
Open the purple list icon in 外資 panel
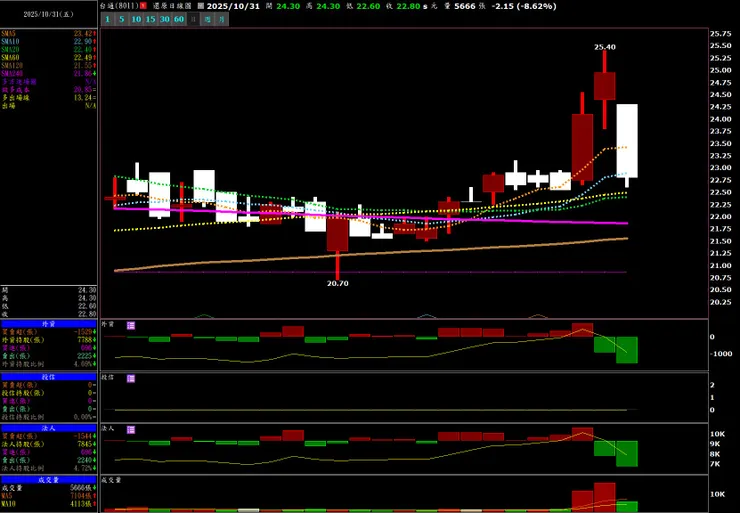pos(131,325)
